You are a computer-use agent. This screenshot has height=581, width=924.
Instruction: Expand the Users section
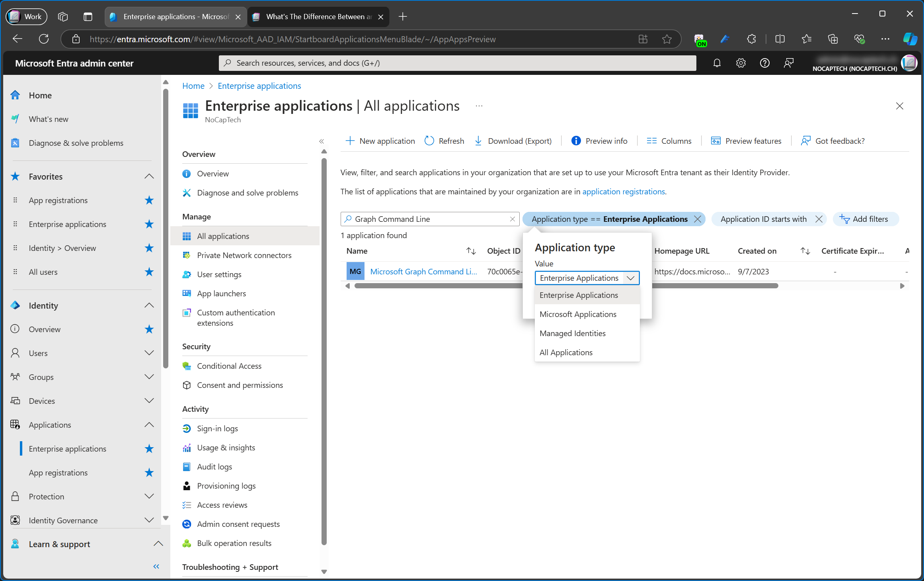[x=149, y=353]
